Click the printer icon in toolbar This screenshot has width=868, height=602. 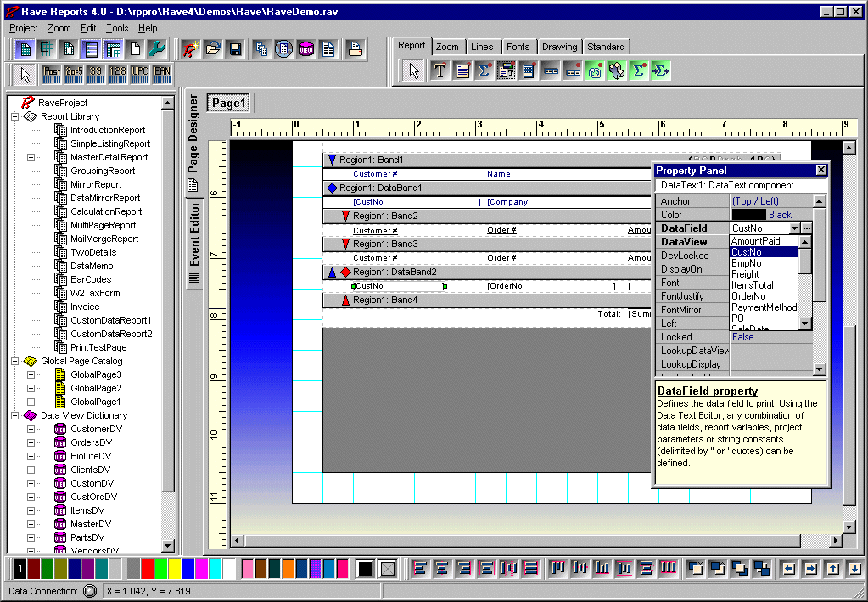click(x=356, y=48)
